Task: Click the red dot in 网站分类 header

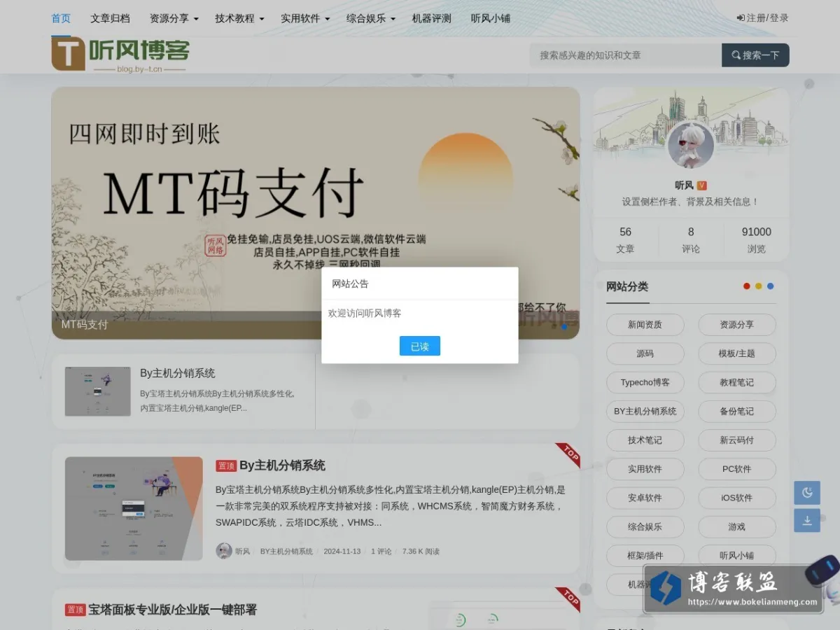Action: [x=747, y=286]
